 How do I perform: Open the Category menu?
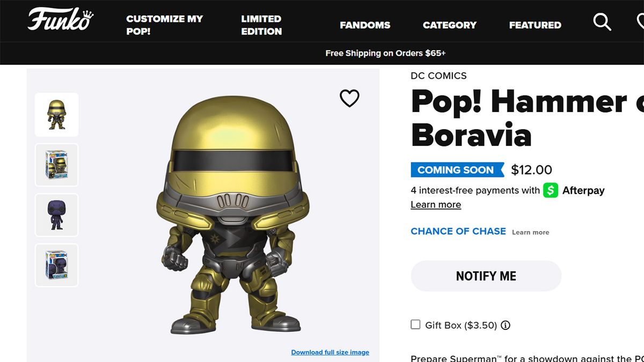[449, 25]
